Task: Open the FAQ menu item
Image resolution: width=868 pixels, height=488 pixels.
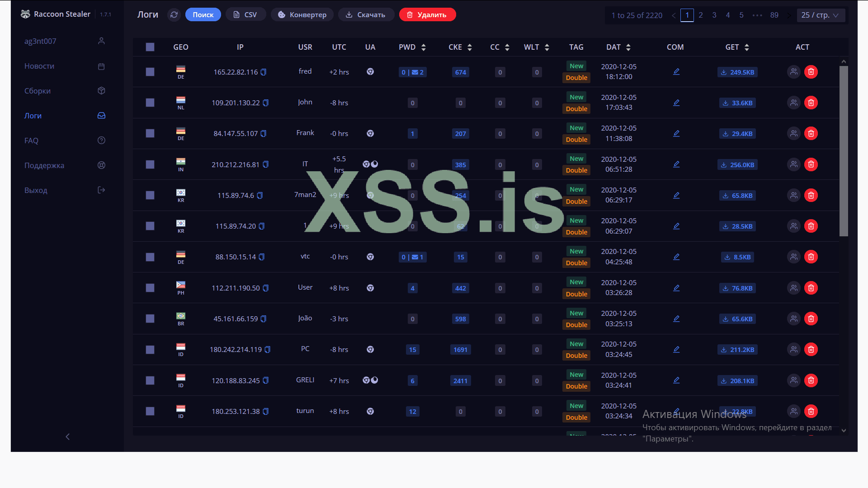Action: click(32, 141)
